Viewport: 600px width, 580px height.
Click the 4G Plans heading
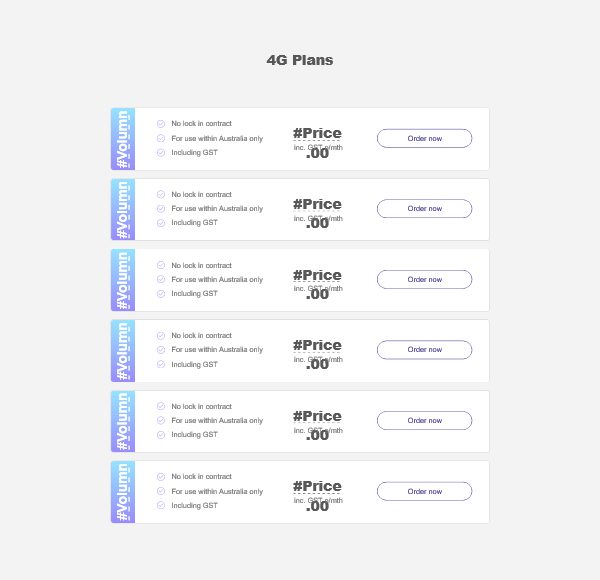point(300,60)
